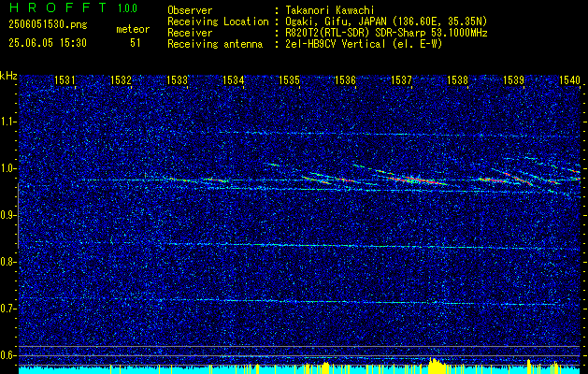This screenshot has width=588, height=374.
Task: Click the 0.9 kHz axis label
Action: (8, 215)
